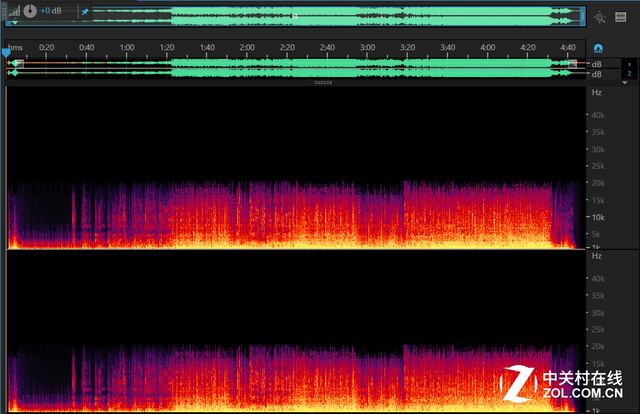Pin the HUD gain control overlay
Viewport: 640px width, 414px height.
(84, 12)
